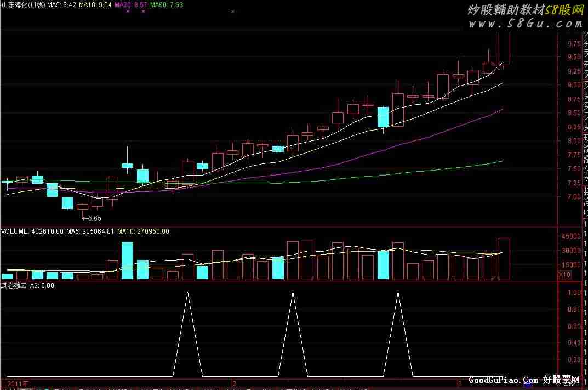Click the 2011年 date label on timeline
This screenshot has width=588, height=390.
(16, 382)
